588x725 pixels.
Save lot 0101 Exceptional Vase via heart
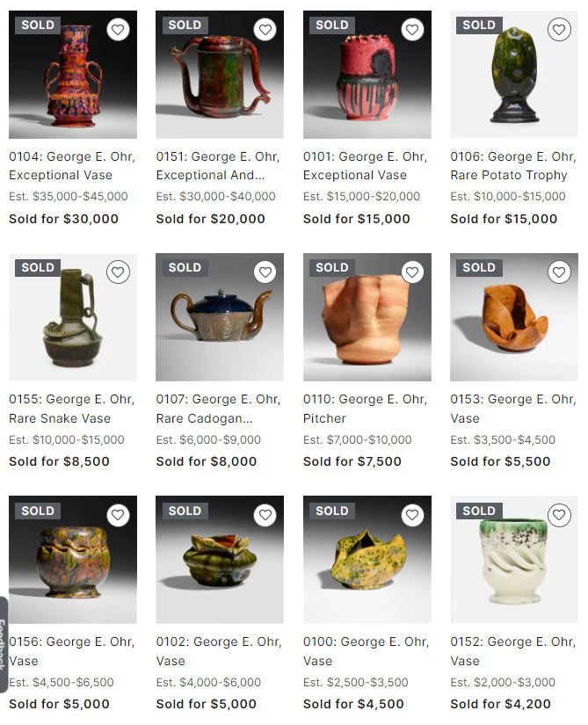pos(412,30)
